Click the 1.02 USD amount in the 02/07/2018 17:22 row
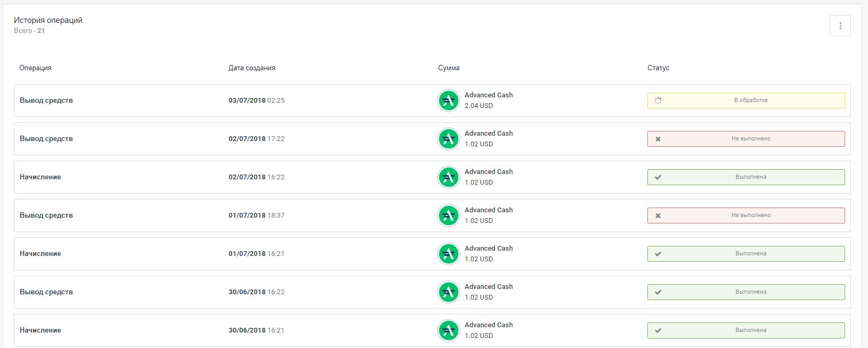This screenshot has width=868, height=348. 478,144
